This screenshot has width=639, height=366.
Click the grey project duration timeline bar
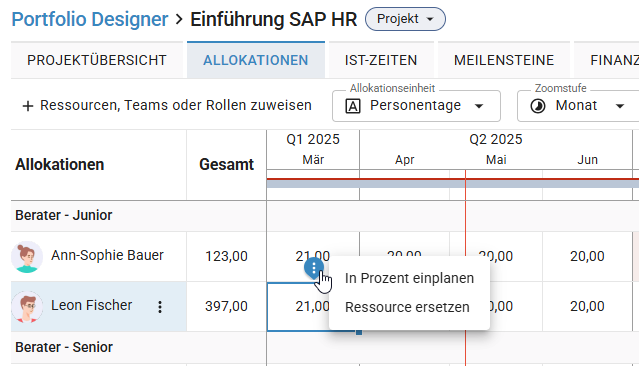[x=453, y=184]
